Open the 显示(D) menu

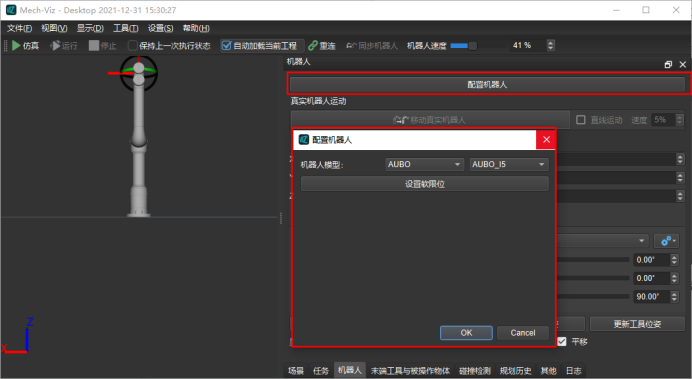90,28
